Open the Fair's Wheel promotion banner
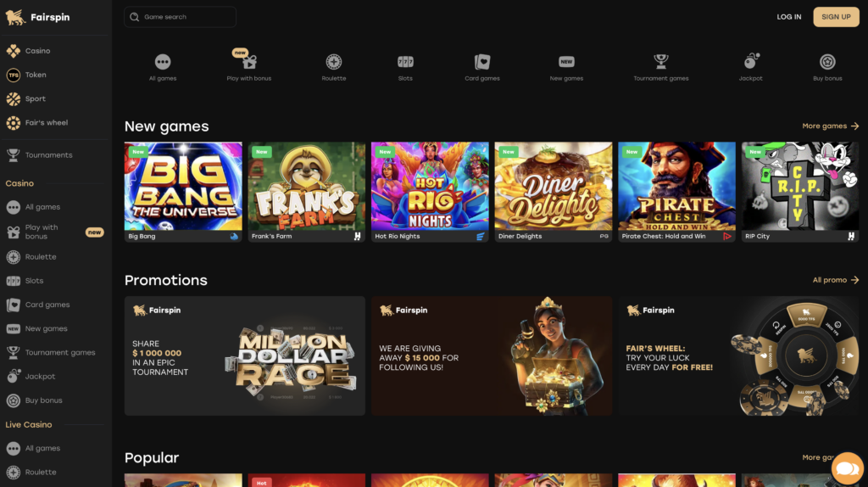The height and width of the screenshot is (487, 868). [739, 355]
